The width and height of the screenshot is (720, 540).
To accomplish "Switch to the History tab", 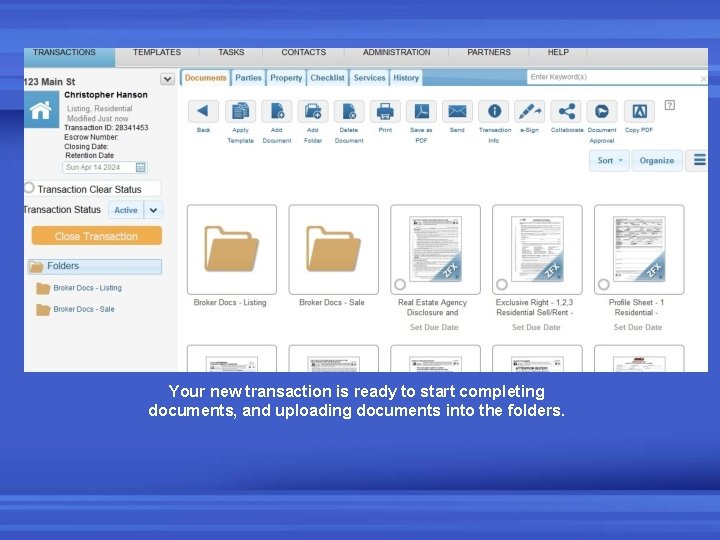I will 406,78.
